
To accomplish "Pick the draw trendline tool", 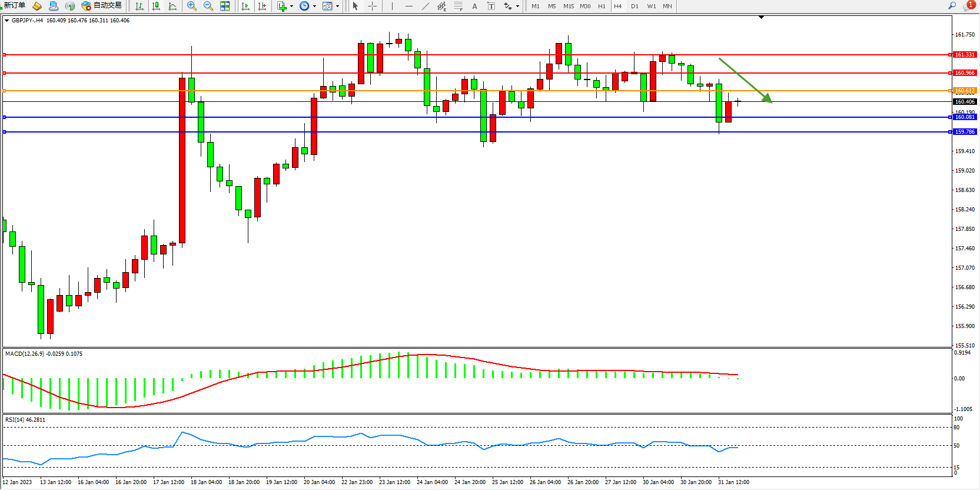I will [x=426, y=6].
